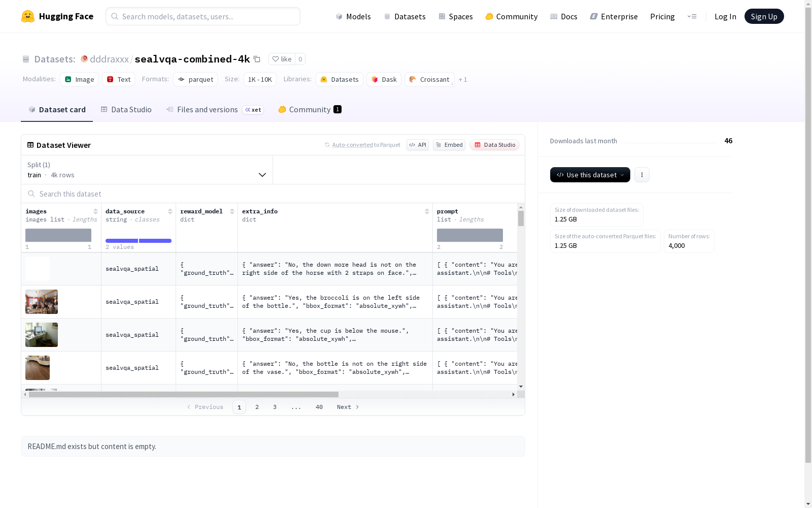812x508 pixels.
Task: Click the sealvqa-combined-4k dataset title
Action: pos(192,59)
